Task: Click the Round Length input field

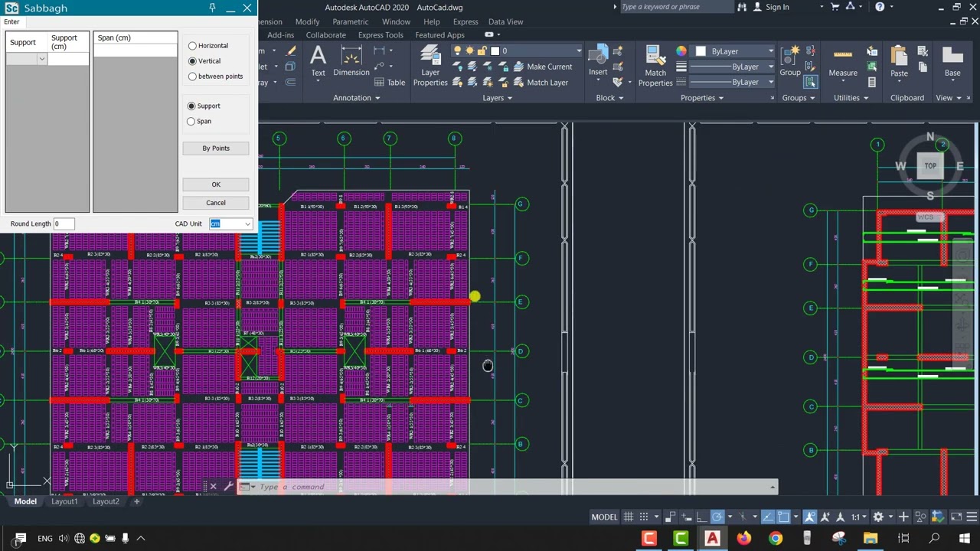Action: click(64, 223)
